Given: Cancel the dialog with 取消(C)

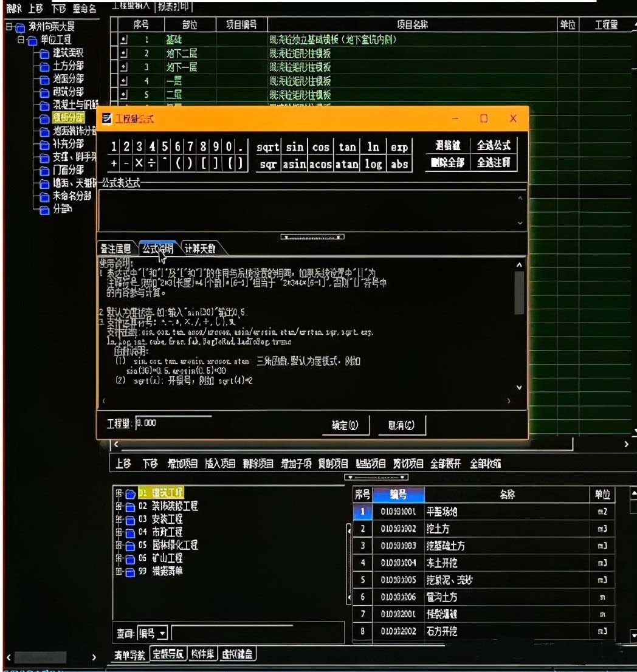Looking at the screenshot, I should pyautogui.click(x=402, y=425).
